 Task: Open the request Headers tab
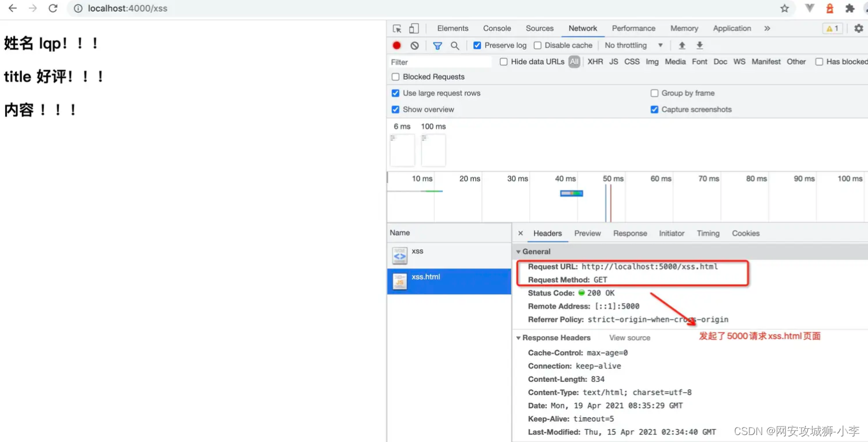coord(547,233)
